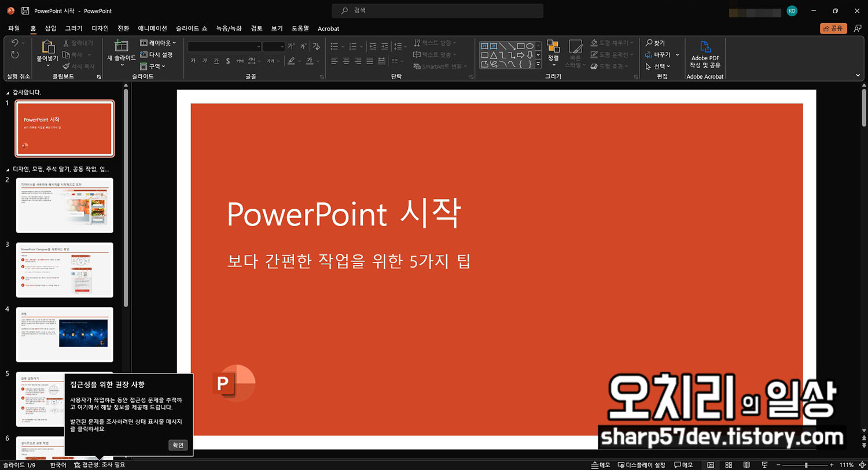Screen dimensions: 868x470
Task: Align text left in paragraph group
Action: [x=334, y=61]
